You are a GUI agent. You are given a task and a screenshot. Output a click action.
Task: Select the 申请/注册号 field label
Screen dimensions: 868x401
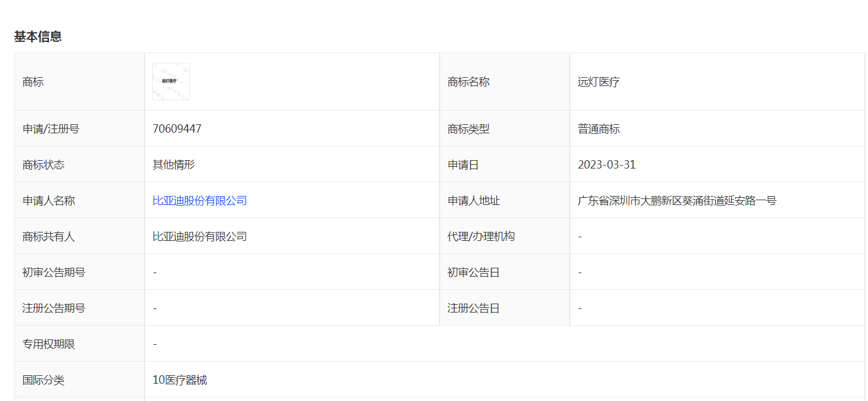(51, 129)
